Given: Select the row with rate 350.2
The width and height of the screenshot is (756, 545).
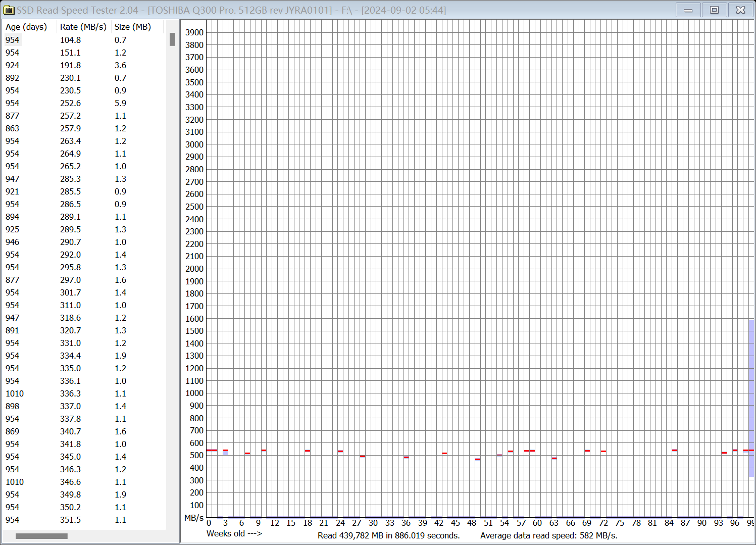Looking at the screenshot, I should click(84, 507).
